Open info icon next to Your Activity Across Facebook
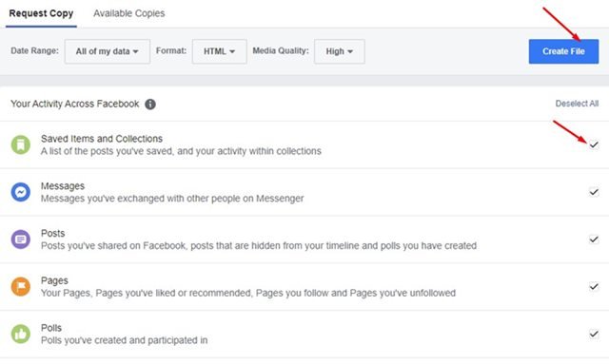The image size is (609, 364). pos(150,104)
